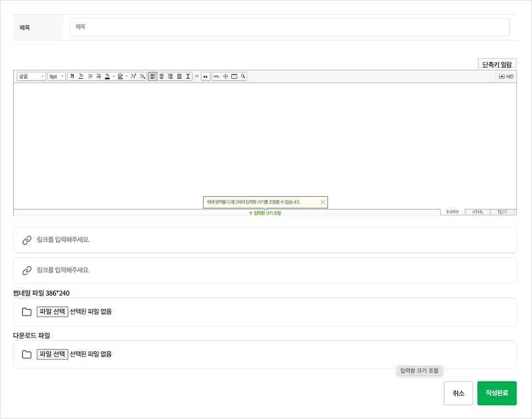Switch to the TEXT mode tab

(x=502, y=212)
